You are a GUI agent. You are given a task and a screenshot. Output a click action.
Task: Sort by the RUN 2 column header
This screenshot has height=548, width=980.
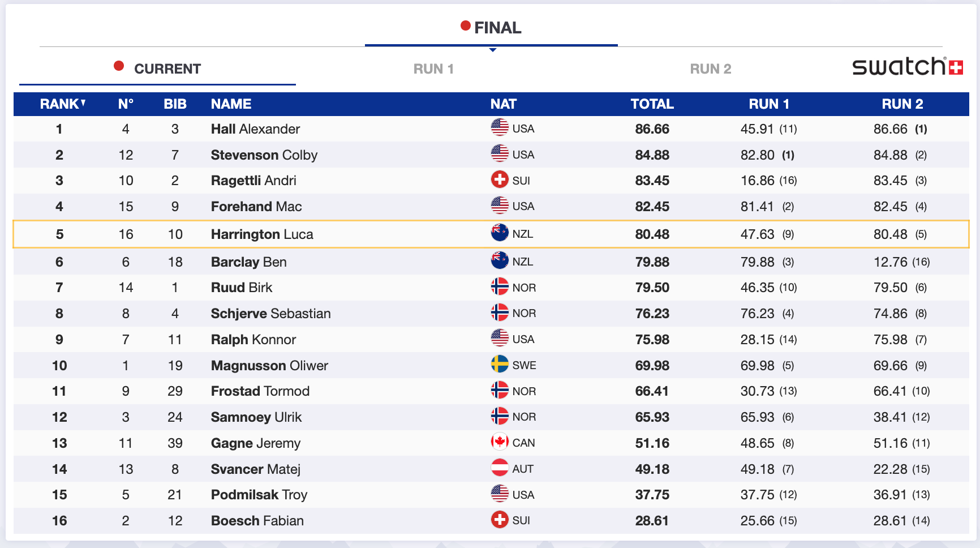[902, 104]
